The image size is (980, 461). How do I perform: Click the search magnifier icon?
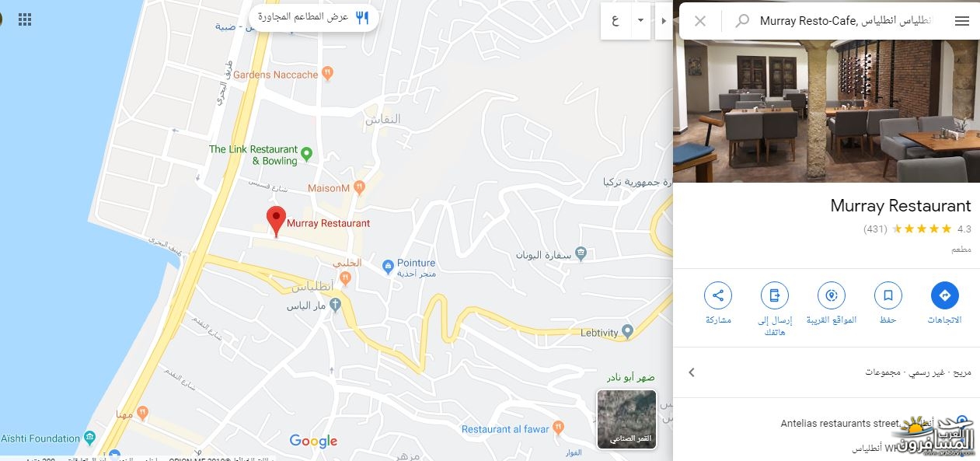point(742,21)
